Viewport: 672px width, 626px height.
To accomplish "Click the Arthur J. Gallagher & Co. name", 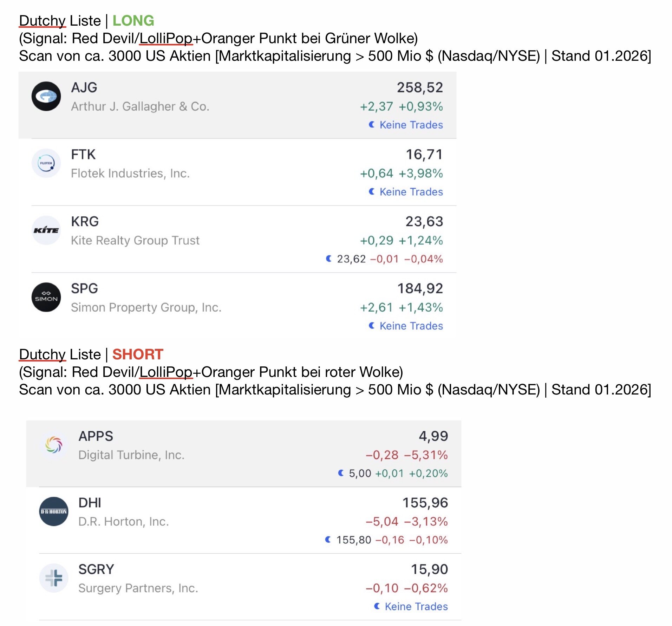I will 140,106.
